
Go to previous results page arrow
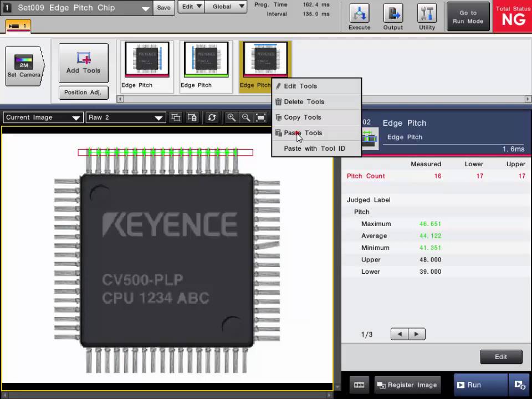[400, 334]
